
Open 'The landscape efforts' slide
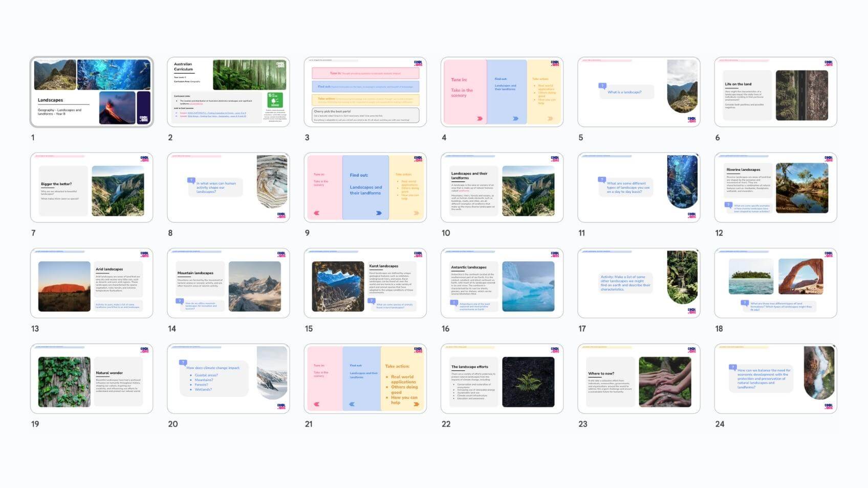click(502, 379)
